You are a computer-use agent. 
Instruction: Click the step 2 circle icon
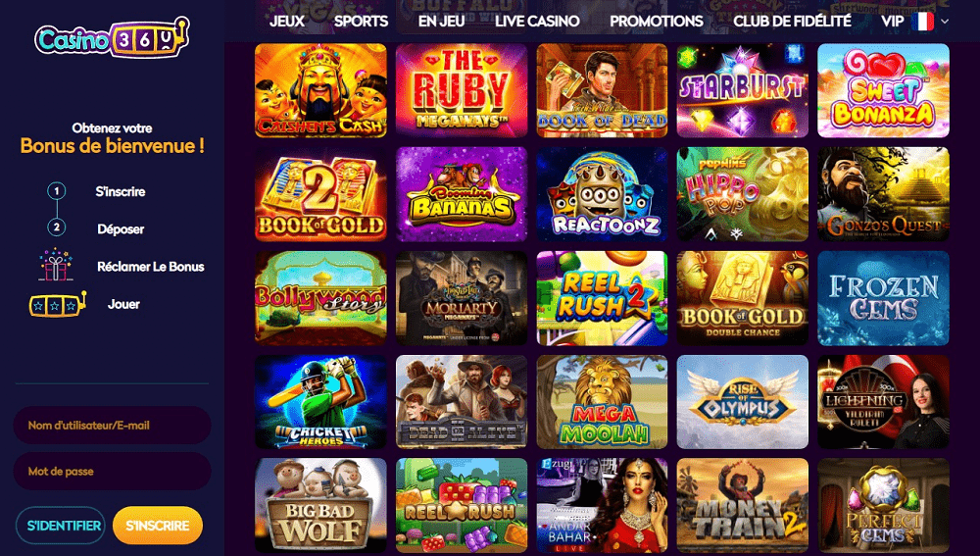pos(57,227)
